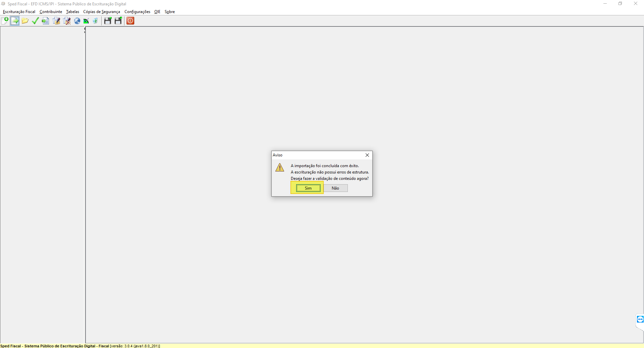The width and height of the screenshot is (644, 348).
Task: Click the status bar version text
Action: 135,346
